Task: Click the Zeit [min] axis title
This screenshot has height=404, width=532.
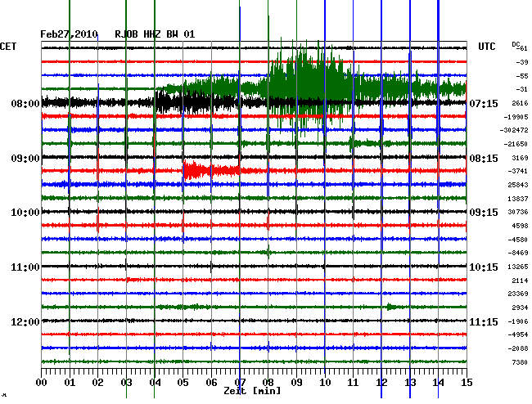Action: 252,391
